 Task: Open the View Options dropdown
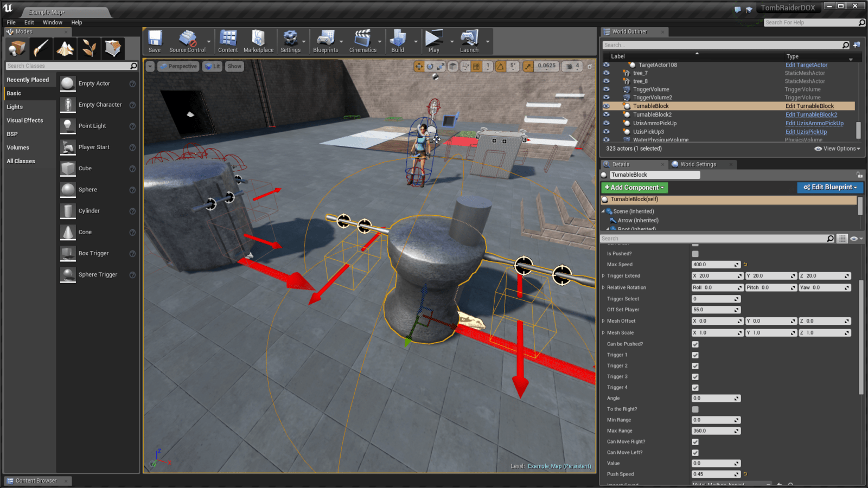click(838, 149)
